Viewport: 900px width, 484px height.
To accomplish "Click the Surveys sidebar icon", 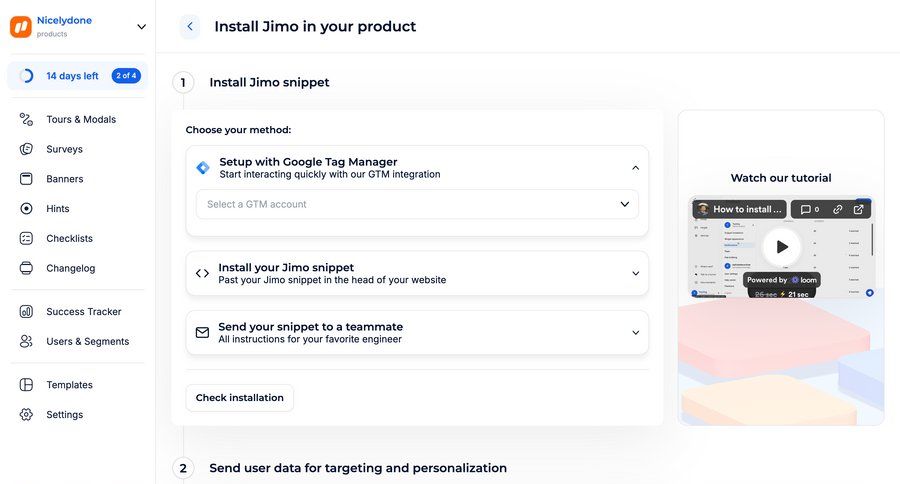I will pyautogui.click(x=26, y=149).
